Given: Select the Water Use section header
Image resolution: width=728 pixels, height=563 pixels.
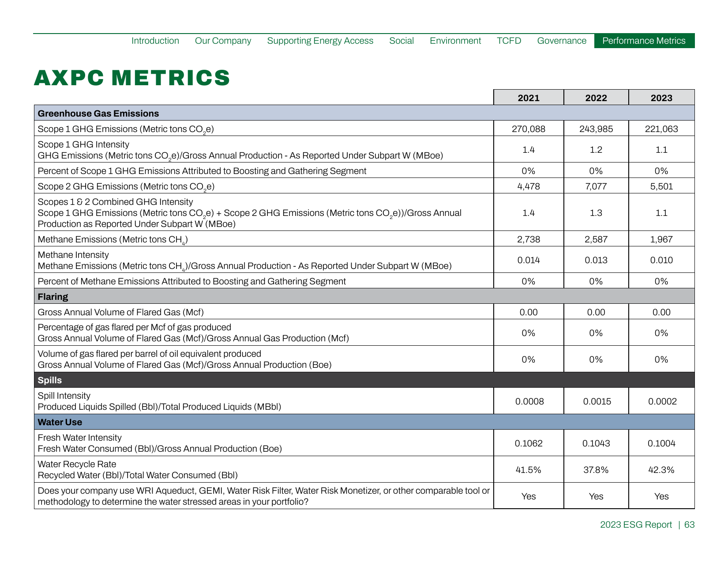Looking at the screenshot, I should (x=364, y=422).
